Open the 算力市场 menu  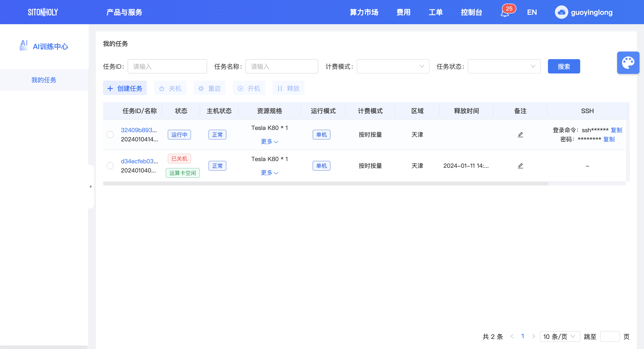(x=364, y=12)
